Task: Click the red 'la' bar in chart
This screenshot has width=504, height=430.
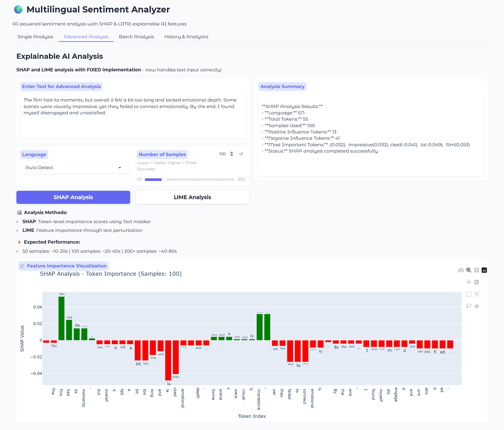Action: [x=168, y=360]
